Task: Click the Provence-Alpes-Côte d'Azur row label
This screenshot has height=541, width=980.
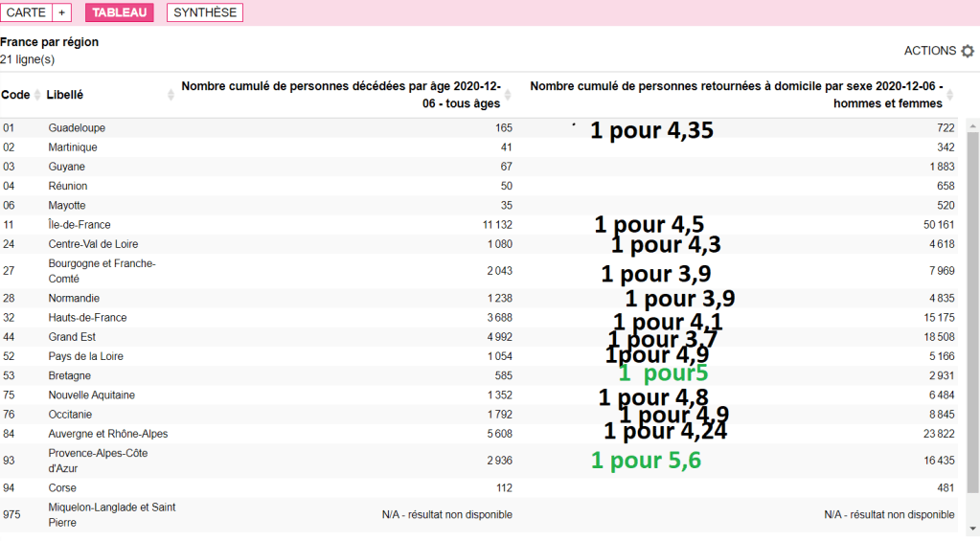Action: [x=99, y=461]
